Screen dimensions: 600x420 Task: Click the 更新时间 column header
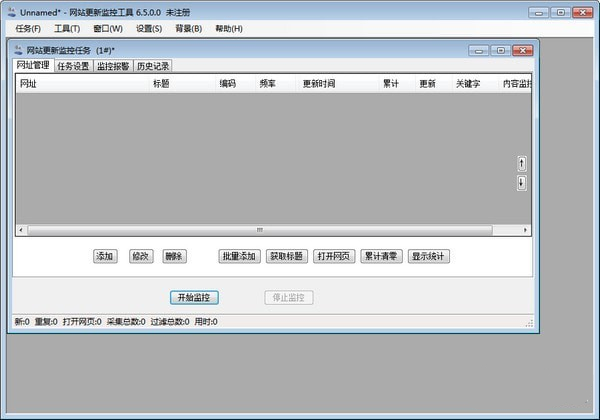(337, 83)
